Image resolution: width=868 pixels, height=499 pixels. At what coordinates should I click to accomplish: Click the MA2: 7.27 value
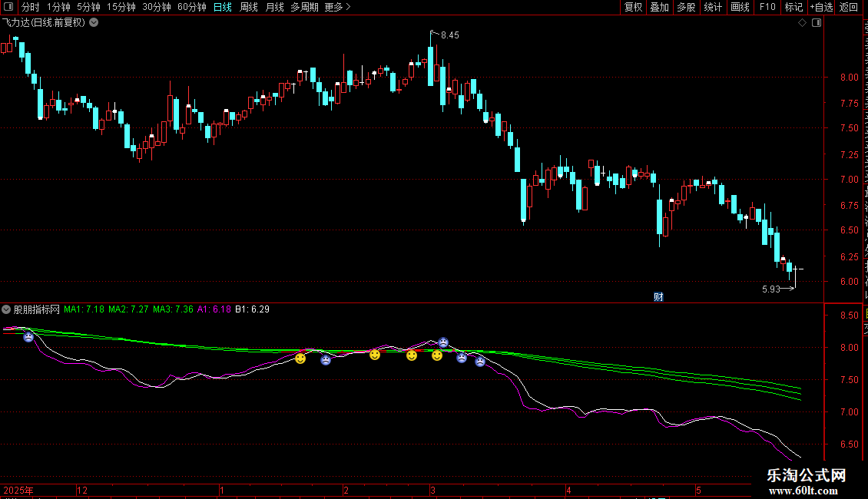(128, 309)
